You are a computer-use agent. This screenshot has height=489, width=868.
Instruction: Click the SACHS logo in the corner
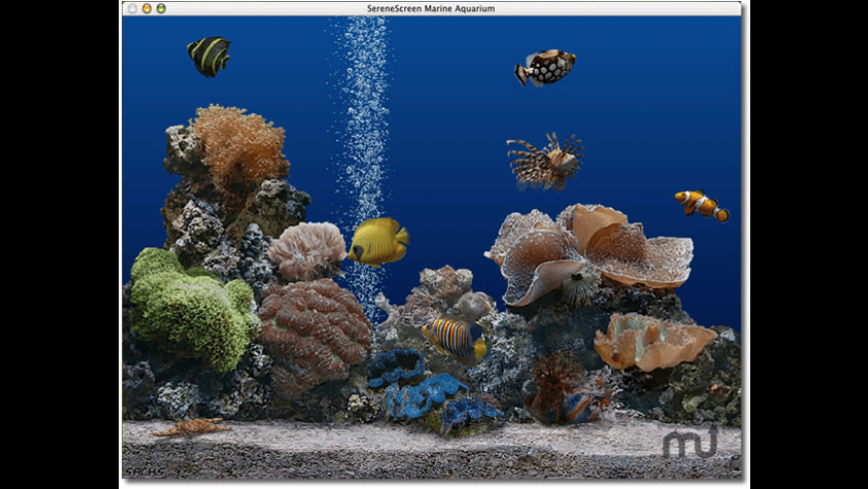145,472
